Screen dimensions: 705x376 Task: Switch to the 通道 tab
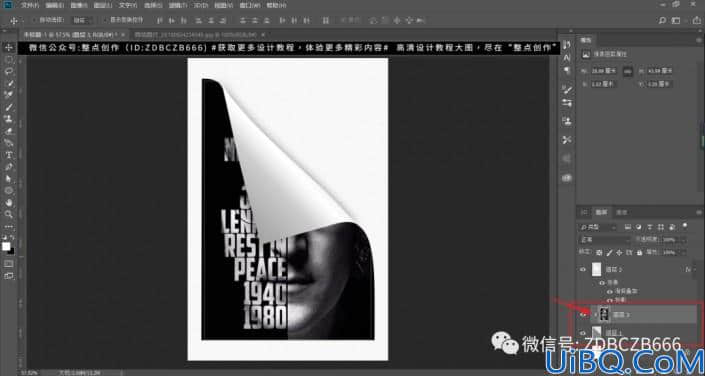(621, 212)
